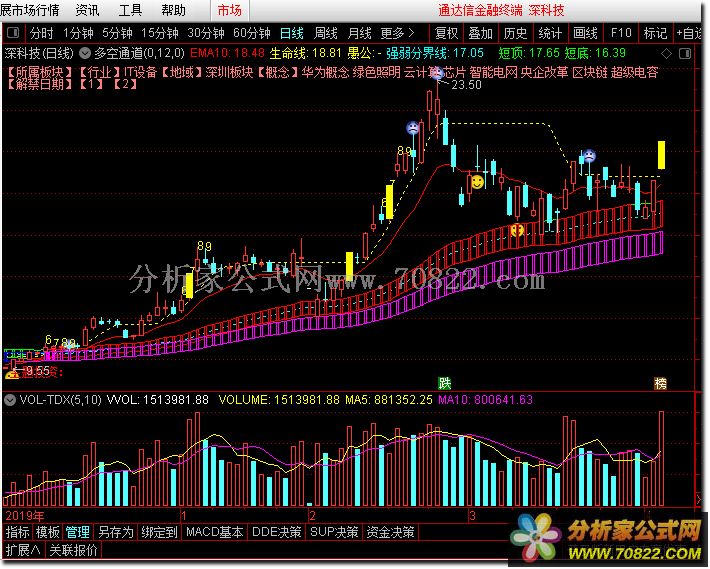
Task: Open the 工具 menu
Action: [130, 10]
